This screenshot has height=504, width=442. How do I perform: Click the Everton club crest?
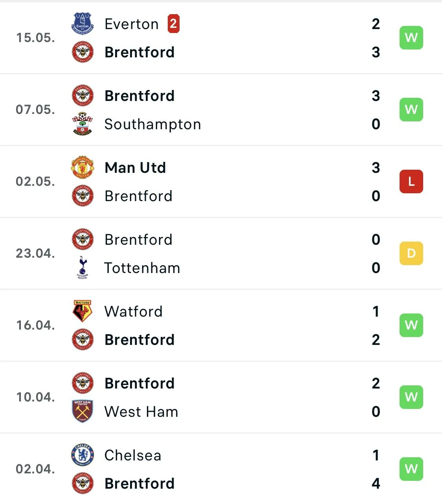point(83,24)
